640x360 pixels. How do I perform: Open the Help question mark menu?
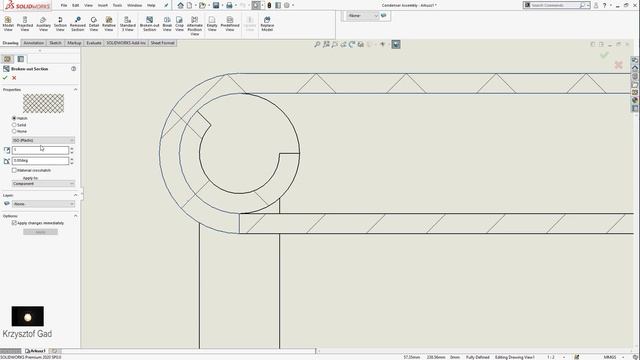604,5
